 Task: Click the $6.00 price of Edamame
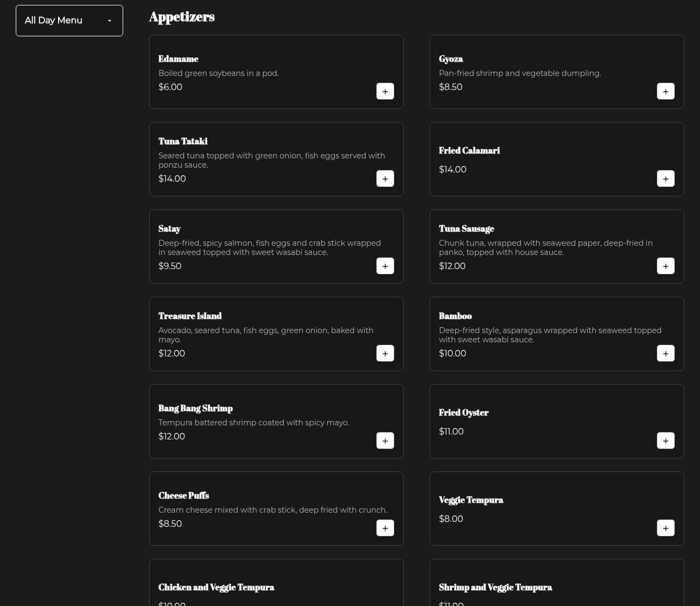pyautogui.click(x=170, y=87)
